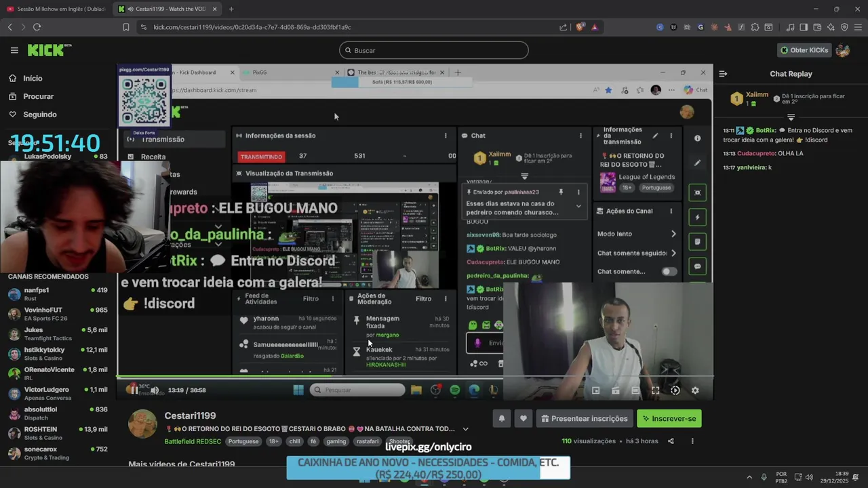Open video player settings gear
The height and width of the screenshot is (488, 868).
pyautogui.click(x=695, y=390)
